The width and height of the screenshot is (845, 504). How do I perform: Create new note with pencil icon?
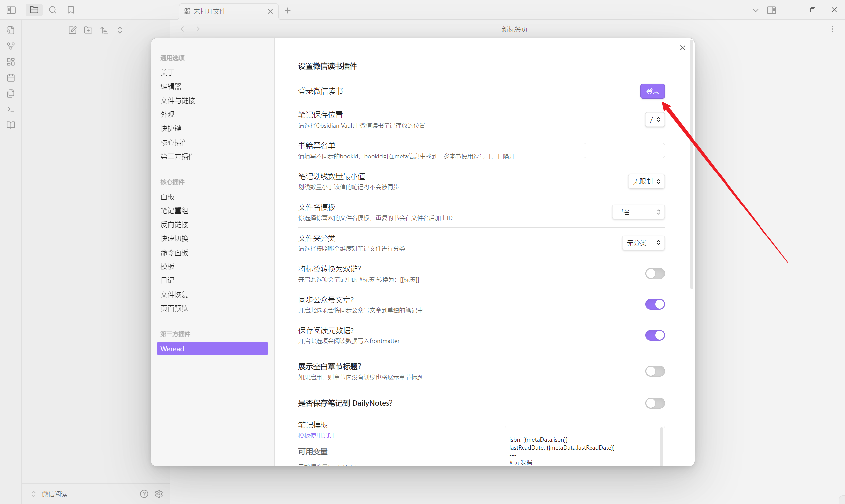(x=72, y=30)
